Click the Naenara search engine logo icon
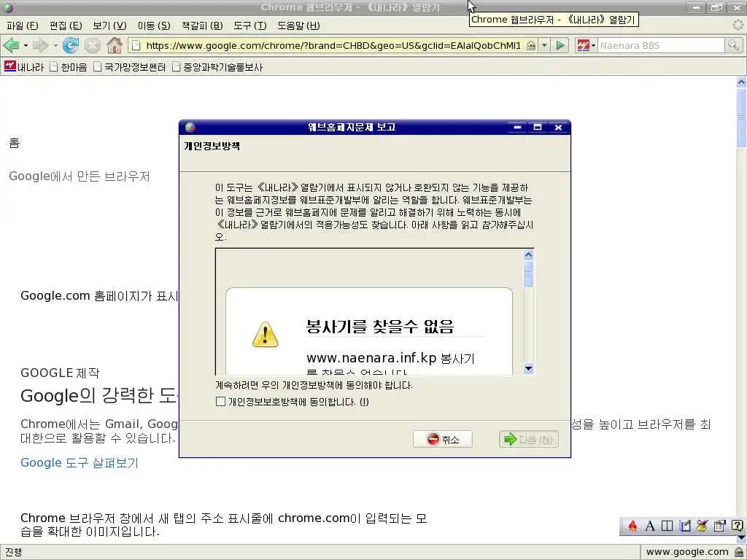The width and height of the screenshot is (747, 560). (x=583, y=46)
